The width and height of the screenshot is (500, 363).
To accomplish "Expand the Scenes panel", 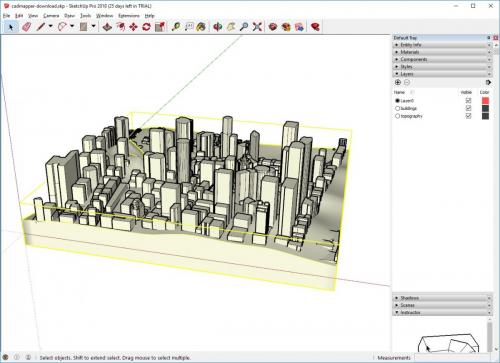I will 442,305.
